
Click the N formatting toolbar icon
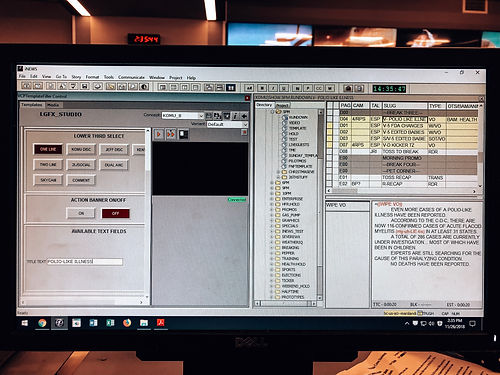tap(297, 88)
